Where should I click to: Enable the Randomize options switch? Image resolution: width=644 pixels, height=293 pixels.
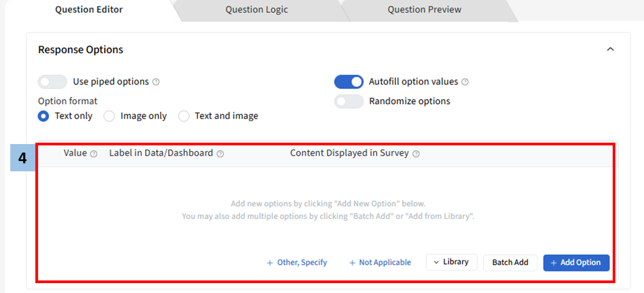[349, 102]
